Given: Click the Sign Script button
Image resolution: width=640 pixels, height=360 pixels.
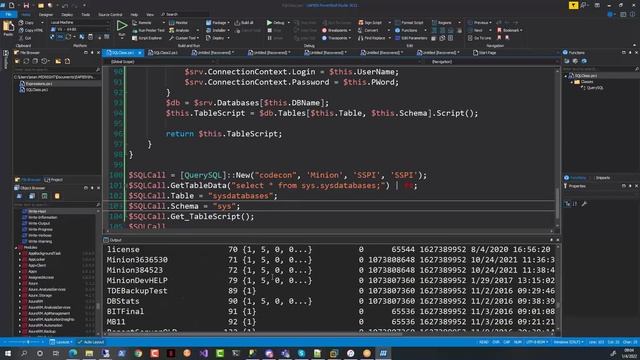Looking at the screenshot, I should [x=370, y=23].
